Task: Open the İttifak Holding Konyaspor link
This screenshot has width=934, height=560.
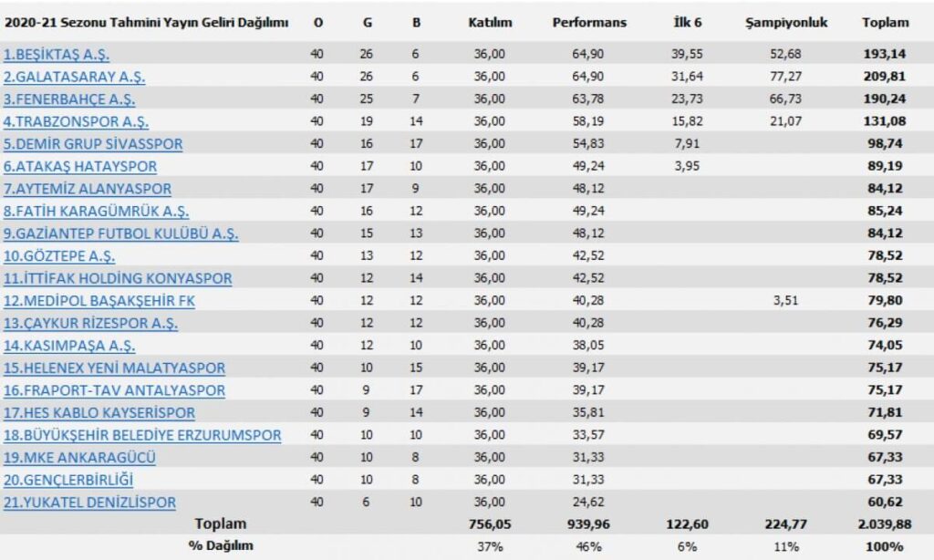Action: coord(118,278)
